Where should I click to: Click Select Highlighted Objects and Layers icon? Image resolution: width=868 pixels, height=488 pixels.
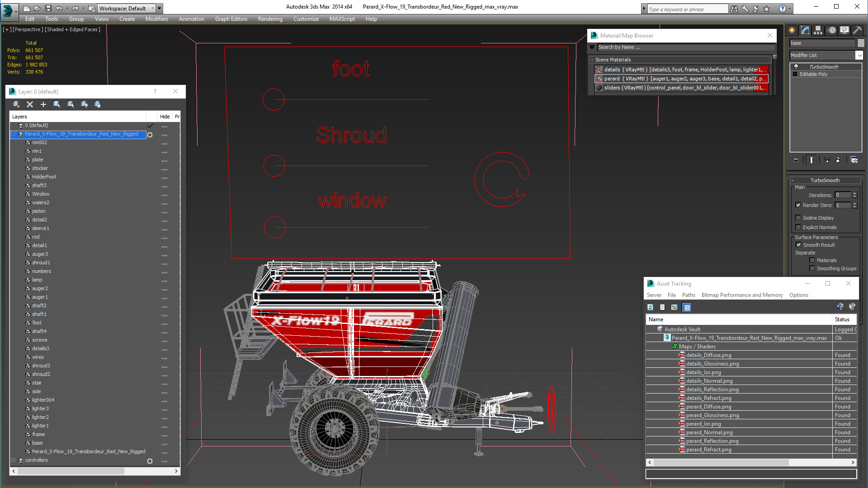57,104
